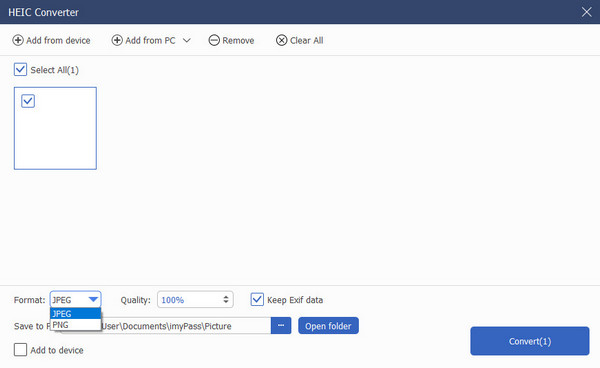
Task: Collapse the Format dropdown arrow
Action: tap(93, 300)
